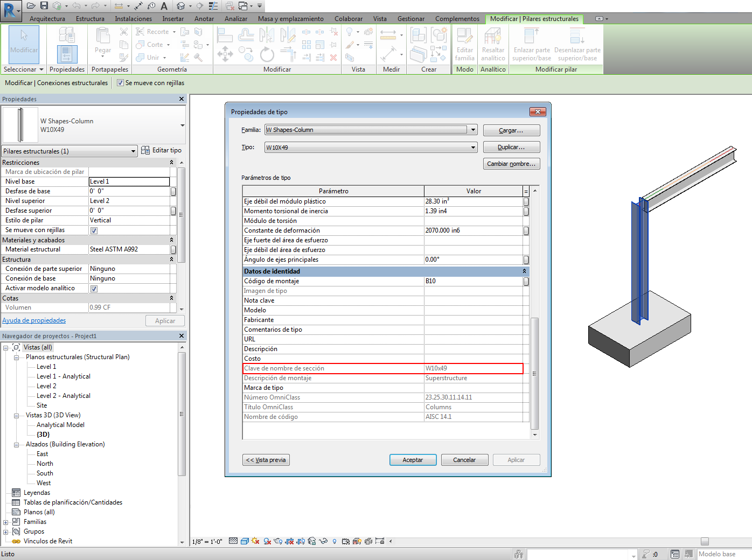Open the Estructura ribbon tab
Screen dimensions: 752x560
click(90, 19)
